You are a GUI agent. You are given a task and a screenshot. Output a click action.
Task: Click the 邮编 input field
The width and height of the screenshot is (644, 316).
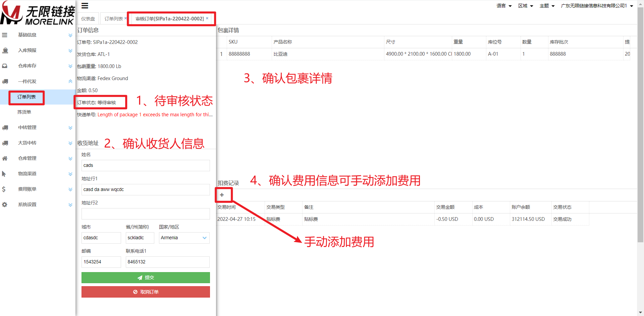click(x=101, y=262)
